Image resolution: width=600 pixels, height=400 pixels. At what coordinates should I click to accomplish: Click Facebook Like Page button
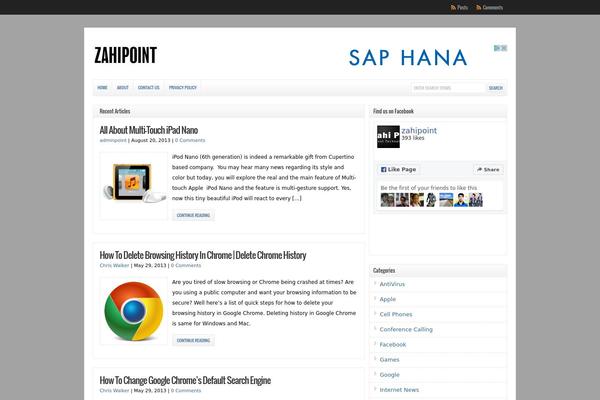tap(398, 169)
